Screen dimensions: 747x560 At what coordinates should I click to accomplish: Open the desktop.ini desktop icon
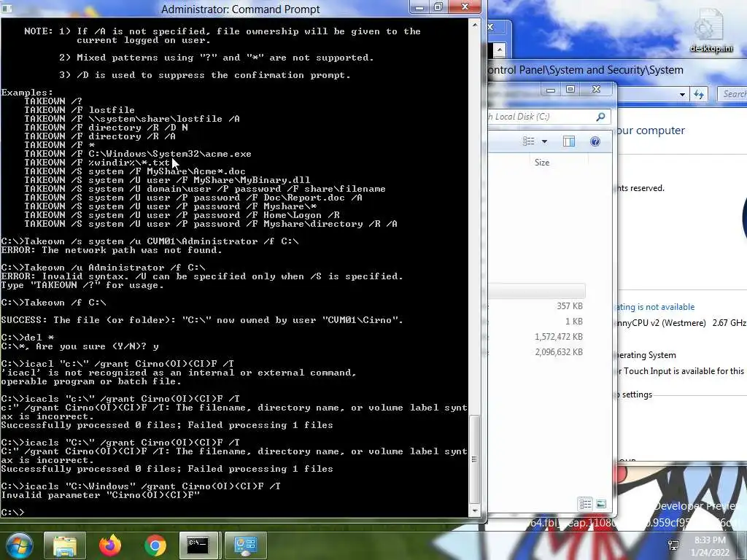click(x=711, y=31)
